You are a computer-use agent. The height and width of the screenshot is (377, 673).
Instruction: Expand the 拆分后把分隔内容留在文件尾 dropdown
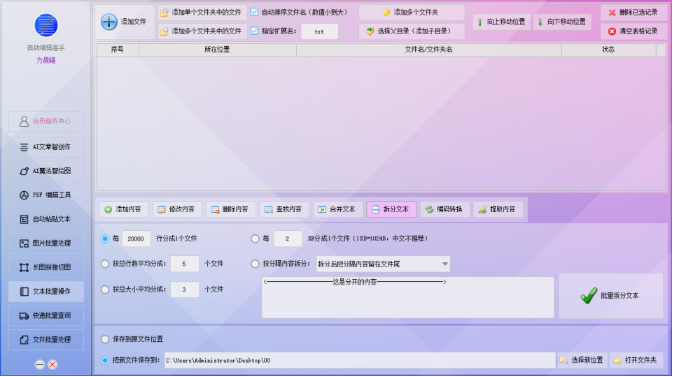click(x=383, y=264)
